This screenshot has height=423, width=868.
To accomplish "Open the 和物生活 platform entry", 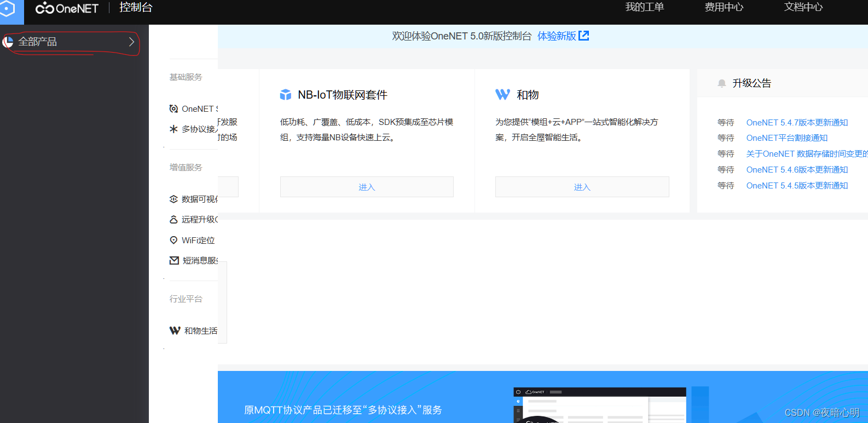I will (201, 331).
